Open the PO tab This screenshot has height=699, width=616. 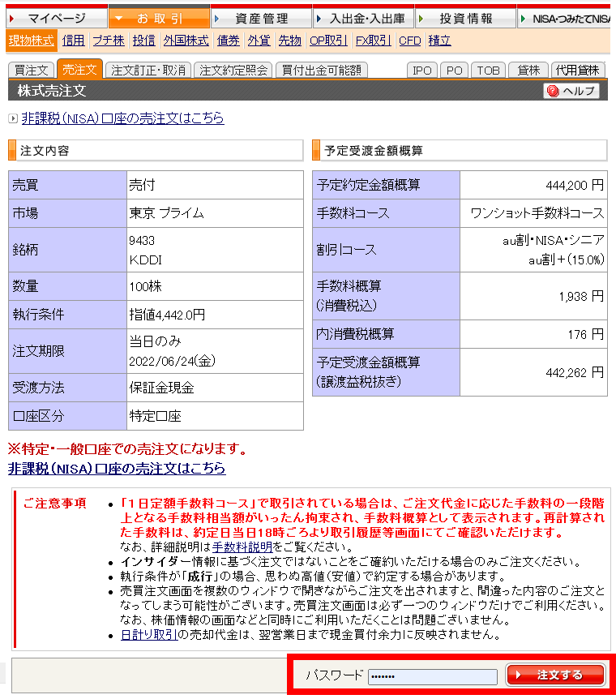tap(454, 70)
